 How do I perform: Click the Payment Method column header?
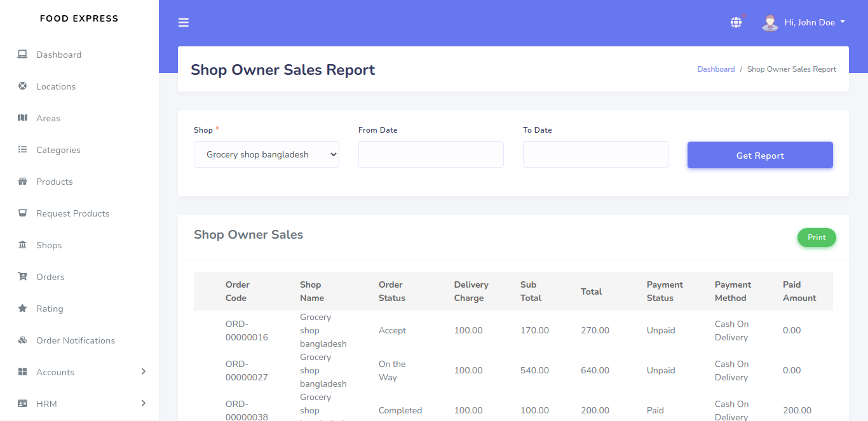[733, 291]
